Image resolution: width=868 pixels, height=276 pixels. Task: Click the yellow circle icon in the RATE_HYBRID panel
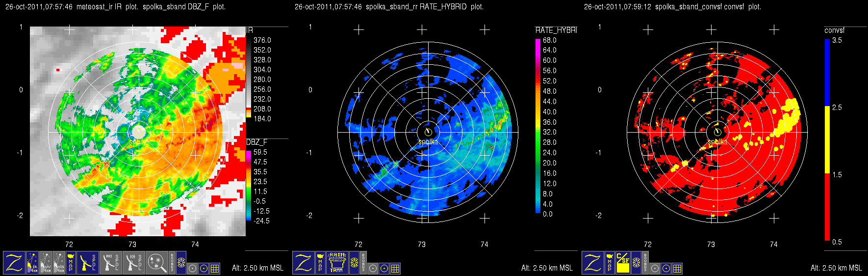384,268
